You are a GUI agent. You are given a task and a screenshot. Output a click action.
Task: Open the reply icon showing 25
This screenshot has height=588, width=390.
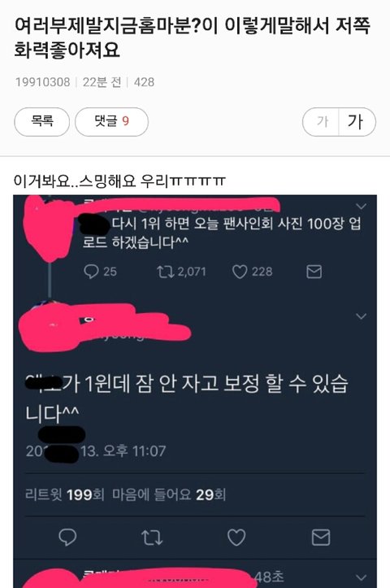pyautogui.click(x=91, y=271)
